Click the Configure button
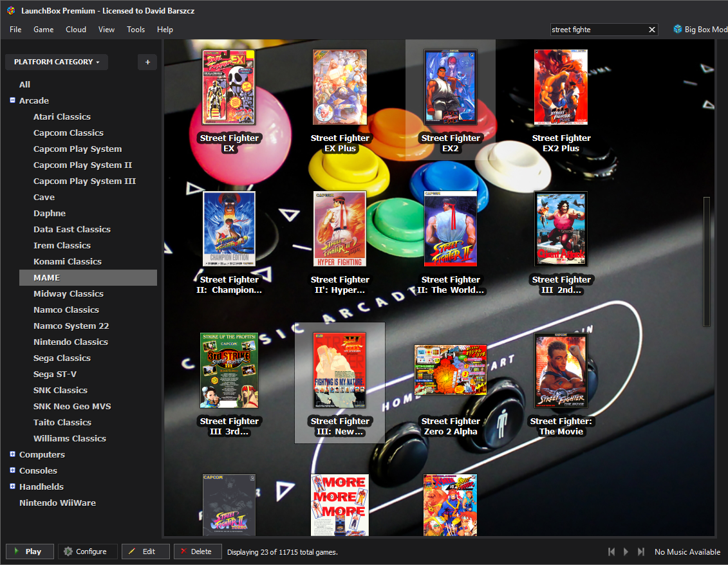 (88, 551)
